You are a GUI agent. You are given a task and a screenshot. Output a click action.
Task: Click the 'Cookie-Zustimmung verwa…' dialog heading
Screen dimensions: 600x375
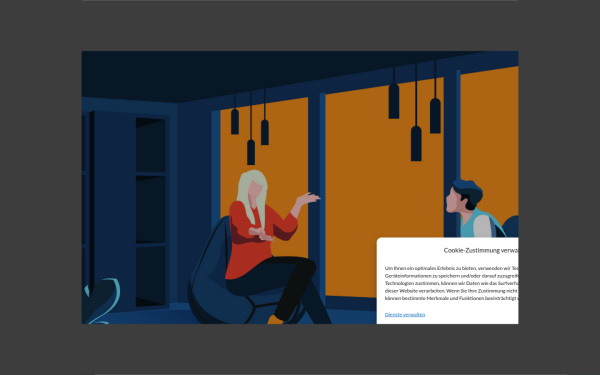(481, 250)
